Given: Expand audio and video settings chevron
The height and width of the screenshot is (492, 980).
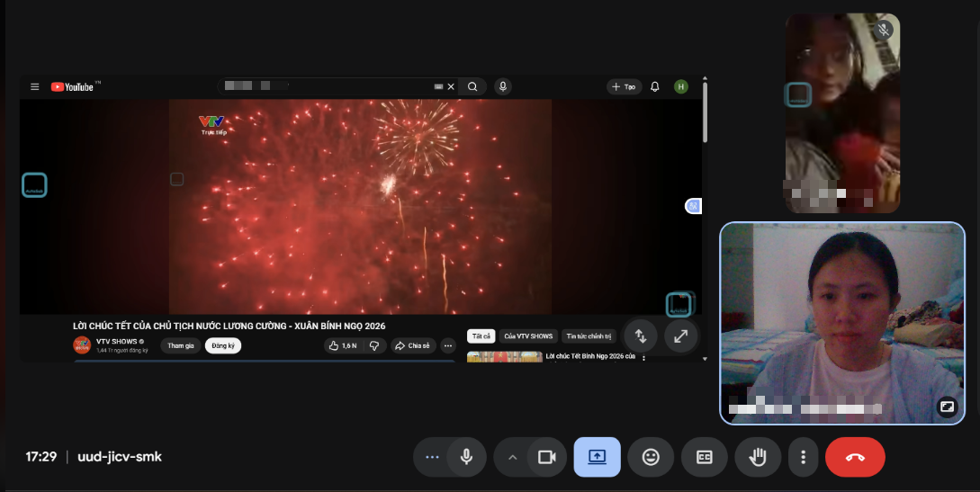Looking at the screenshot, I should [513, 457].
